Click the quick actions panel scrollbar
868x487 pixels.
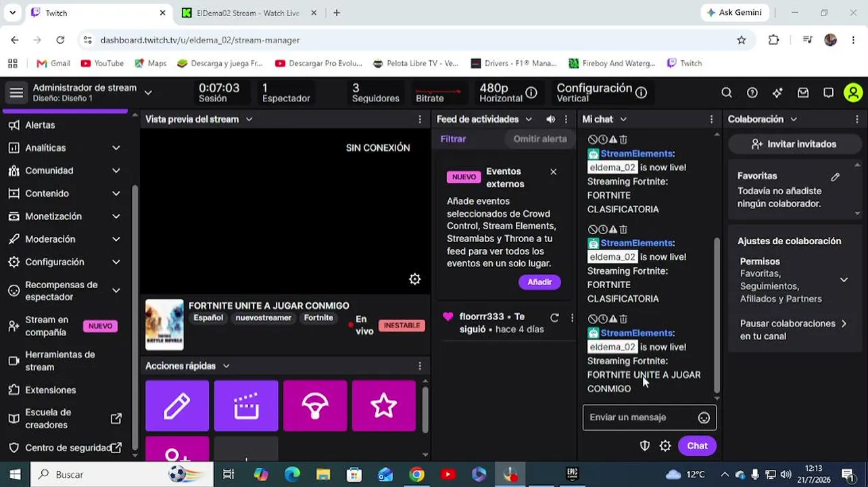tap(425, 409)
